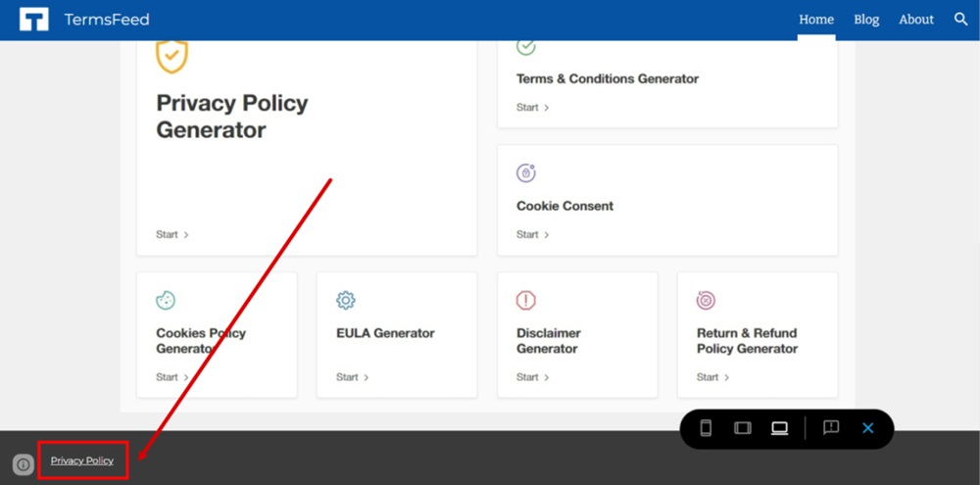
Task: Click the Return & Refund Policy Generator title
Action: pyautogui.click(x=748, y=341)
